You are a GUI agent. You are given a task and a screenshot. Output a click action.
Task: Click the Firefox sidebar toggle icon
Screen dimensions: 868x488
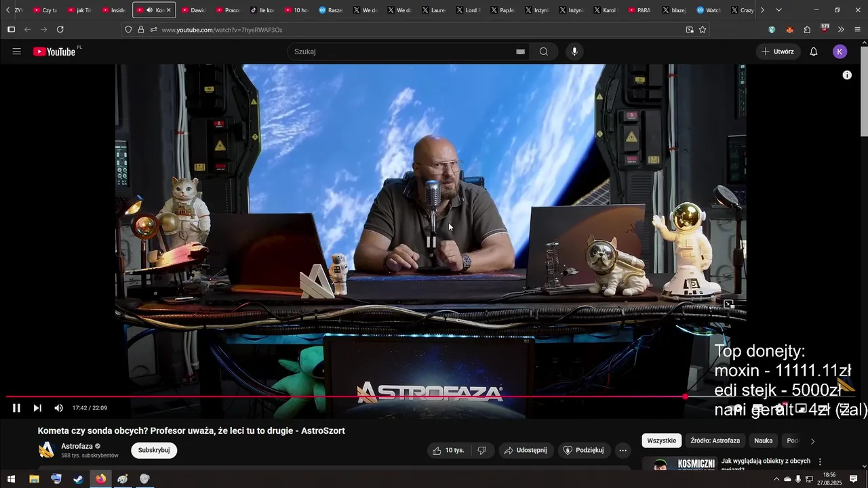(x=11, y=30)
